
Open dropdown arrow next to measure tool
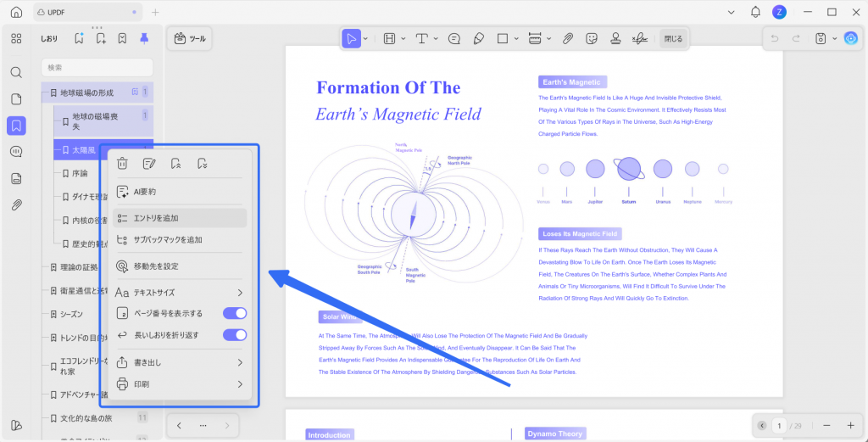point(549,39)
